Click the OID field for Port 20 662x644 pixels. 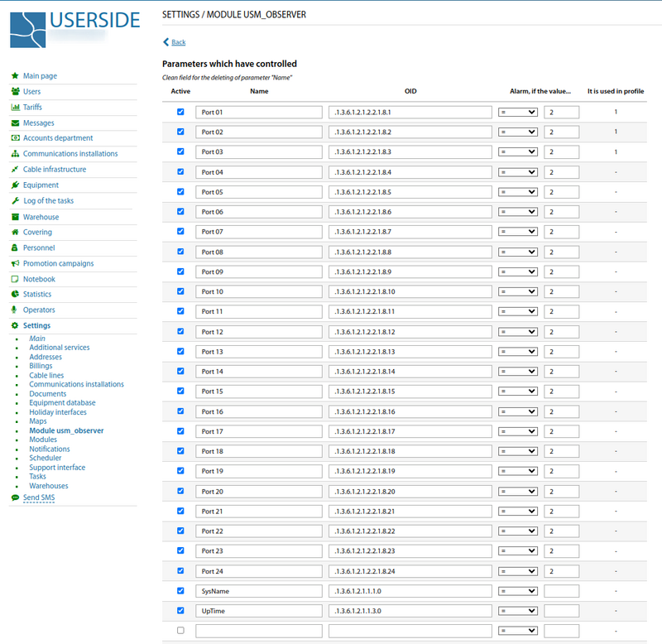tap(410, 492)
